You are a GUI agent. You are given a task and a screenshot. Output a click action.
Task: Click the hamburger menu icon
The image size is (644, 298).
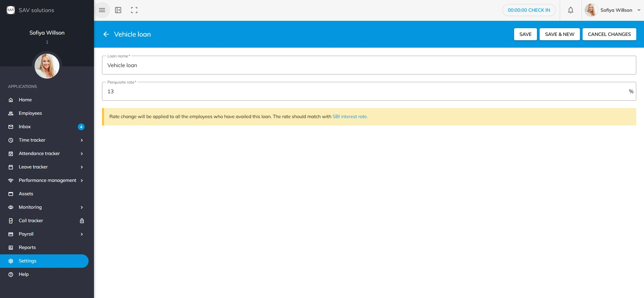pos(102,10)
